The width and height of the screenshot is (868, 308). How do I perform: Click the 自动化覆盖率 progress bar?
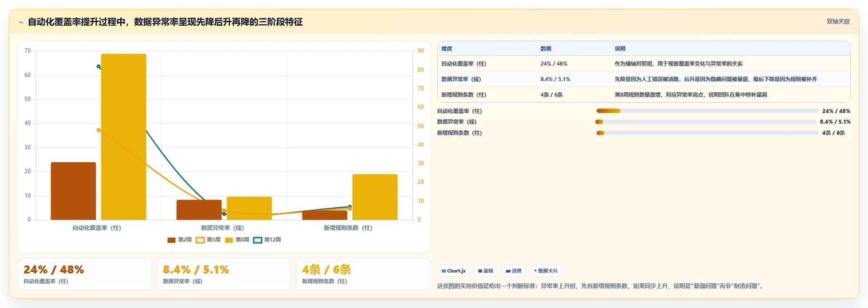pos(707,111)
